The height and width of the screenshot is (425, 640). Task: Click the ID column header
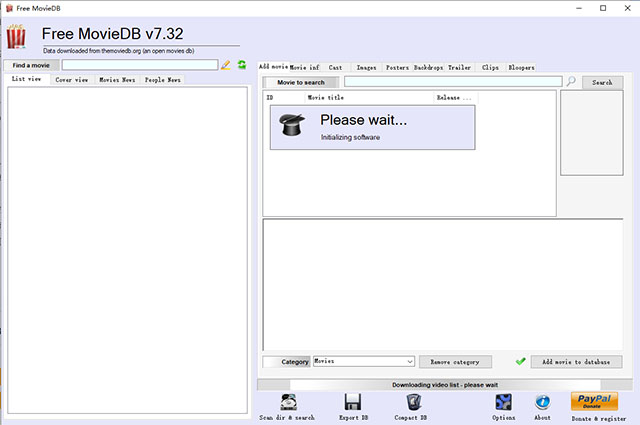pos(284,98)
